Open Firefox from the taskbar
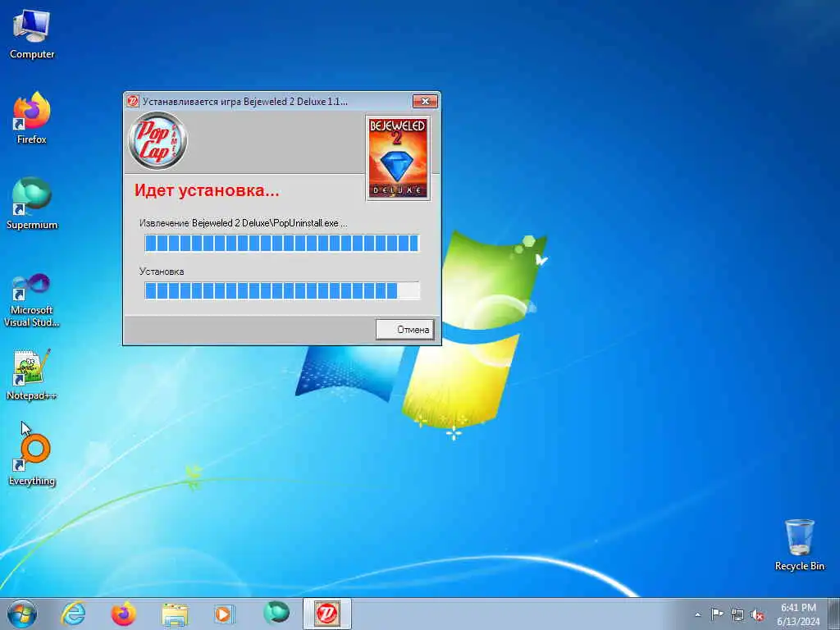Viewport: 840px width, 630px height. coord(123,614)
